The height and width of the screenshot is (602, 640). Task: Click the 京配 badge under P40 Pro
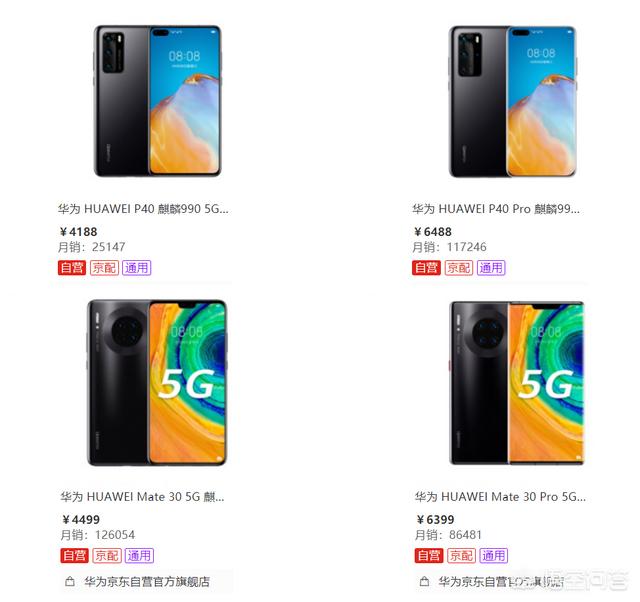click(459, 268)
